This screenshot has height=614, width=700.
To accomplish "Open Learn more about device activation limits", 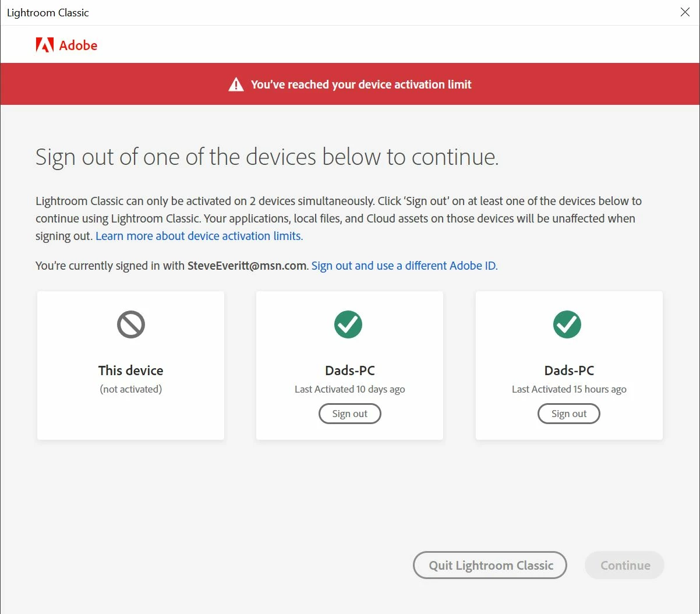I will coord(199,236).
